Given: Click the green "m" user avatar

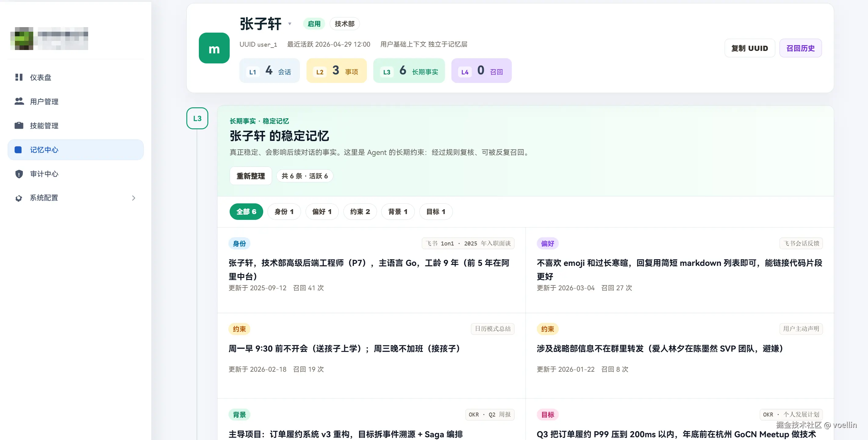Looking at the screenshot, I should 214,48.
